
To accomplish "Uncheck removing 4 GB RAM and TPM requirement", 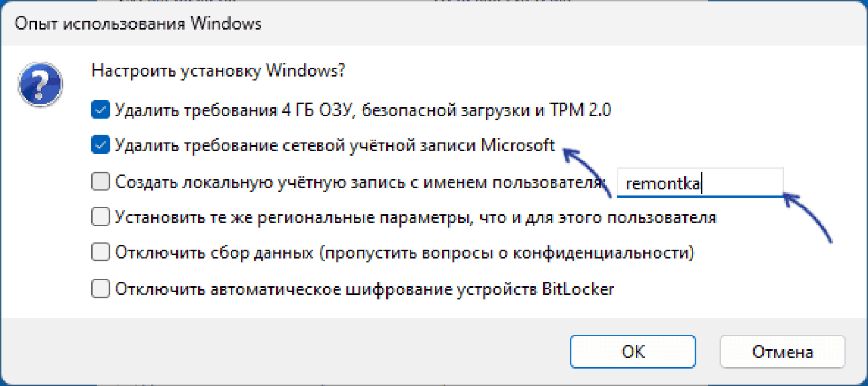I will pos(100,109).
